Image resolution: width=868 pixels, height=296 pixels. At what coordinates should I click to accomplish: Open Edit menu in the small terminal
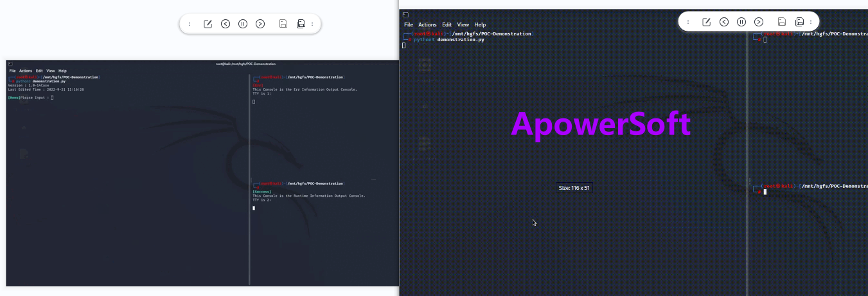point(39,71)
